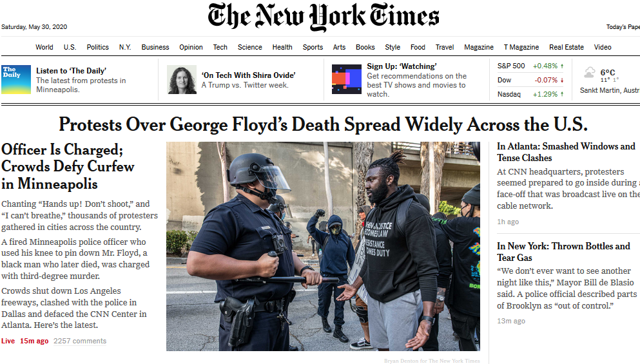640x364 pixels.
Task: Click Shira Ovide's portrait thumbnail
Action: click(x=182, y=80)
